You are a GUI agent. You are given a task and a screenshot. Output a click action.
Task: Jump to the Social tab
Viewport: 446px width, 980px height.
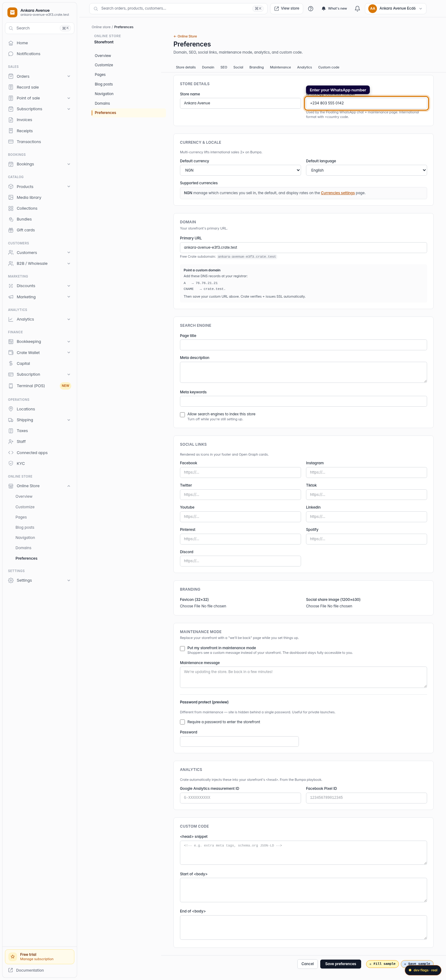[x=238, y=67]
